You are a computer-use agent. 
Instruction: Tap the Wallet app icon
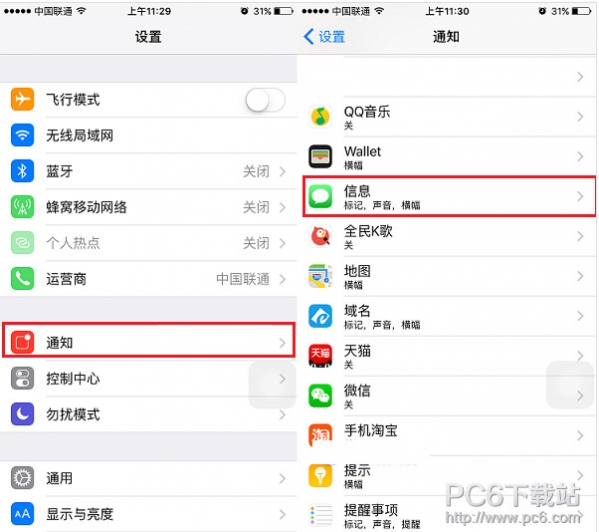point(320,156)
